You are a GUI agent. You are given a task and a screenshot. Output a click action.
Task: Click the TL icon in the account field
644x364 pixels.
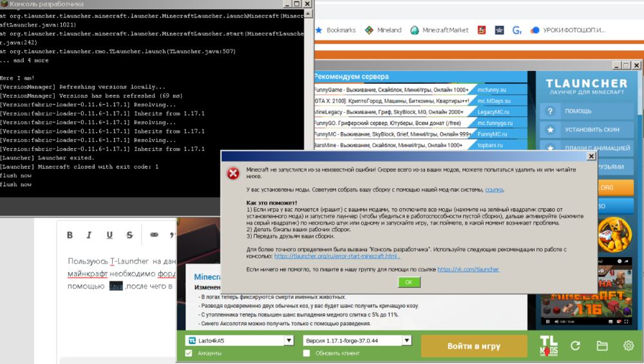[192, 341]
